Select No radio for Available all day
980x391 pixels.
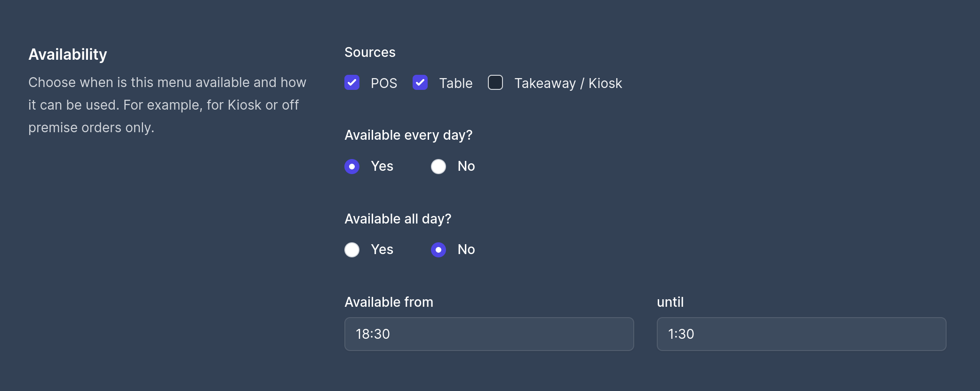(438, 250)
